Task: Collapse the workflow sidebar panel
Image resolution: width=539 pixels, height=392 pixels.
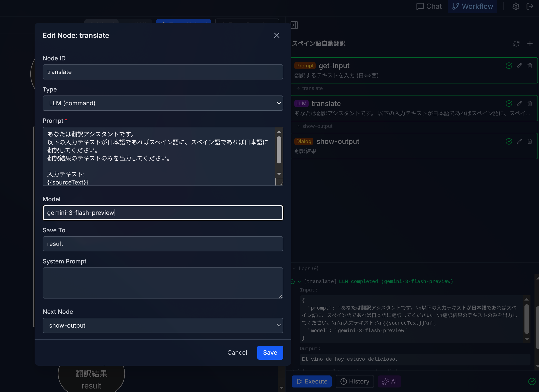Action: pos(295,25)
